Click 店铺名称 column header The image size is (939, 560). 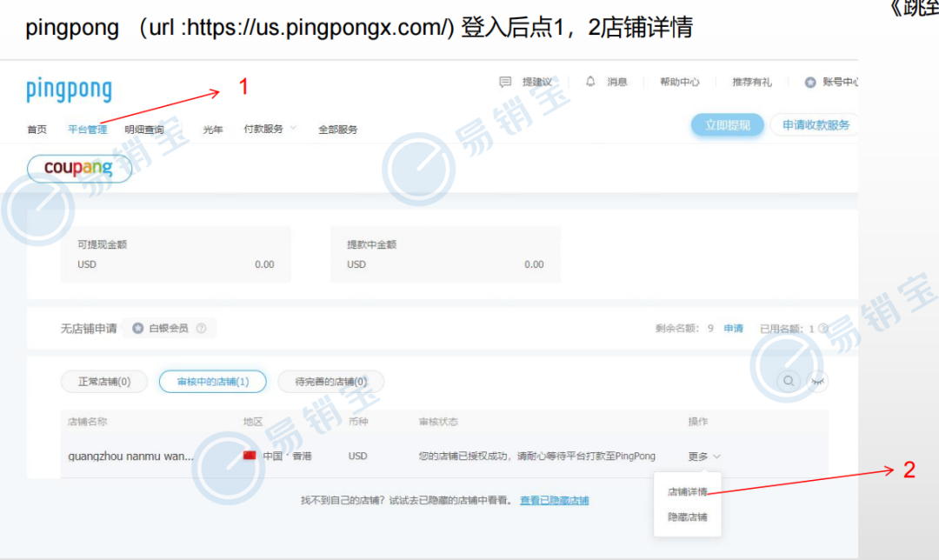(88, 422)
